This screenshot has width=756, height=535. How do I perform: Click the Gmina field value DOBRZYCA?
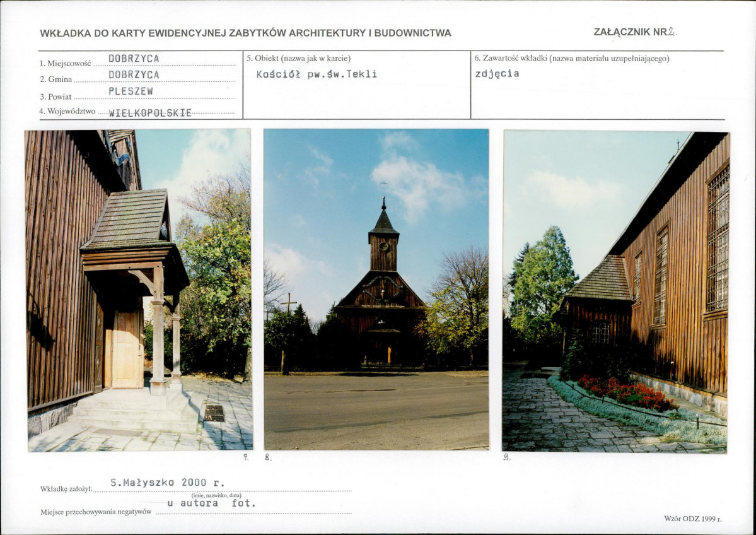tap(134, 74)
